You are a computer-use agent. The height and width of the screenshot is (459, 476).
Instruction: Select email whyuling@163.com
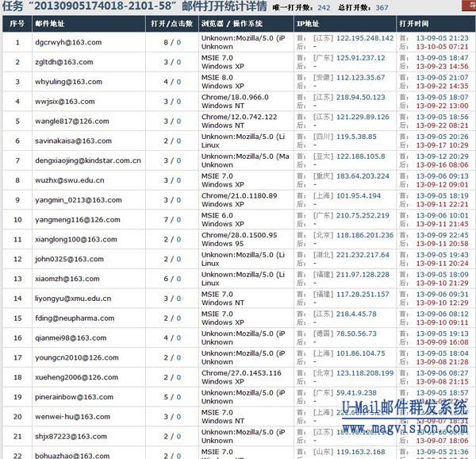tap(68, 82)
